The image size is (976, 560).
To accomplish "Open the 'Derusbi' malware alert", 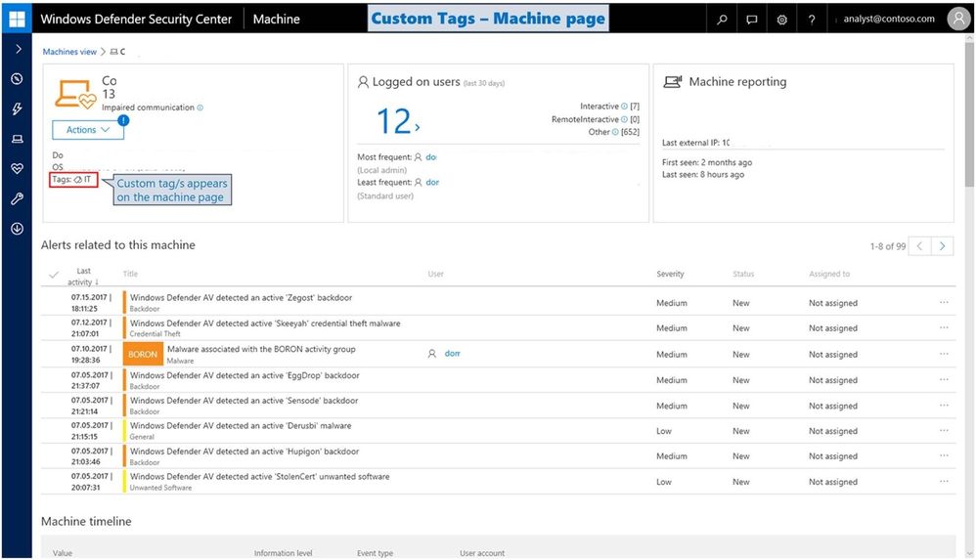I will click(241, 426).
